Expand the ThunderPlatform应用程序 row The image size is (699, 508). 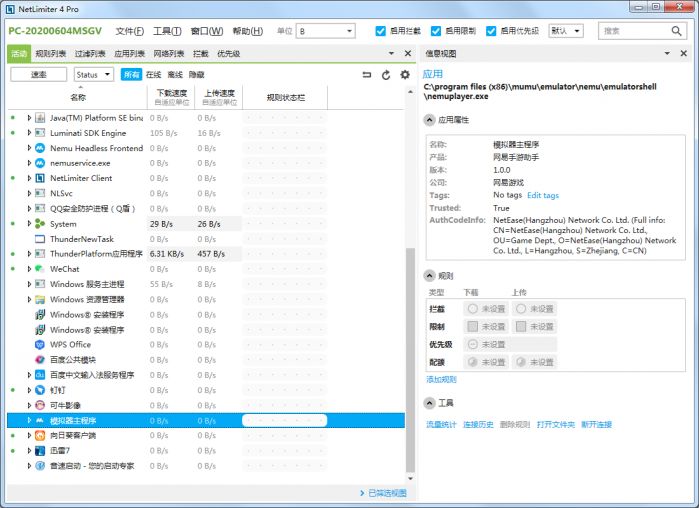29,254
